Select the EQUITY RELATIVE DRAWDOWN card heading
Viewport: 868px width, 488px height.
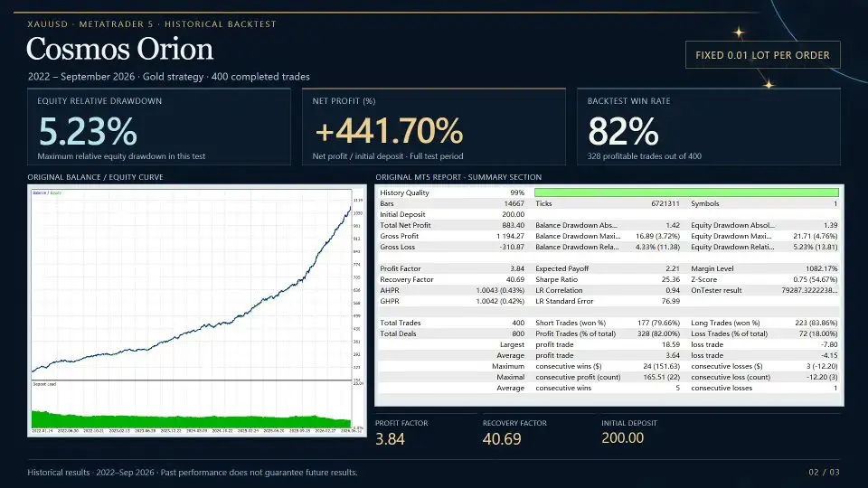tap(99, 100)
